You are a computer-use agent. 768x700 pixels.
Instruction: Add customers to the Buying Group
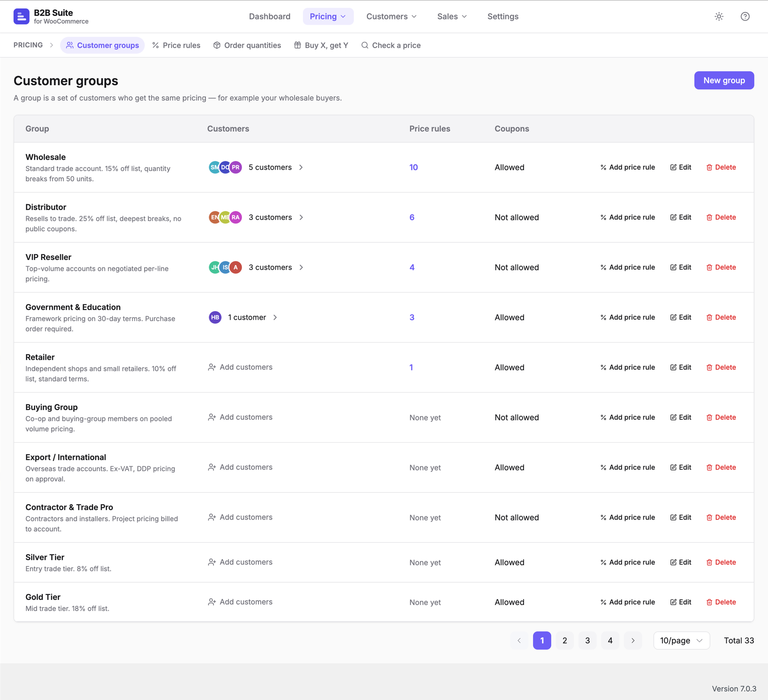(x=240, y=417)
